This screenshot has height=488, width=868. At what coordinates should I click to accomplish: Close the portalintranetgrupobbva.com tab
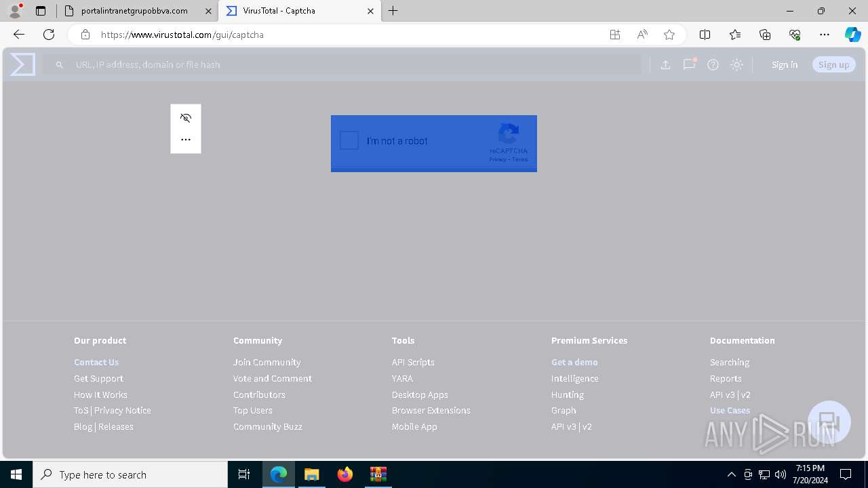(x=208, y=11)
